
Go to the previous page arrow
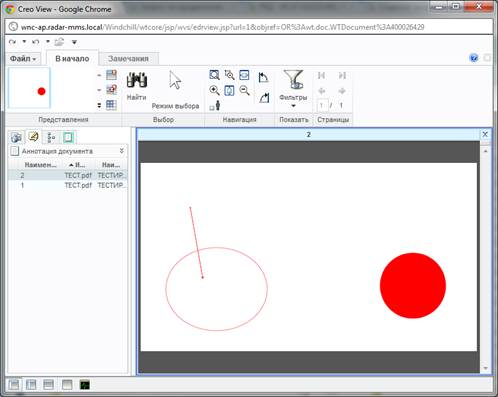click(x=322, y=91)
